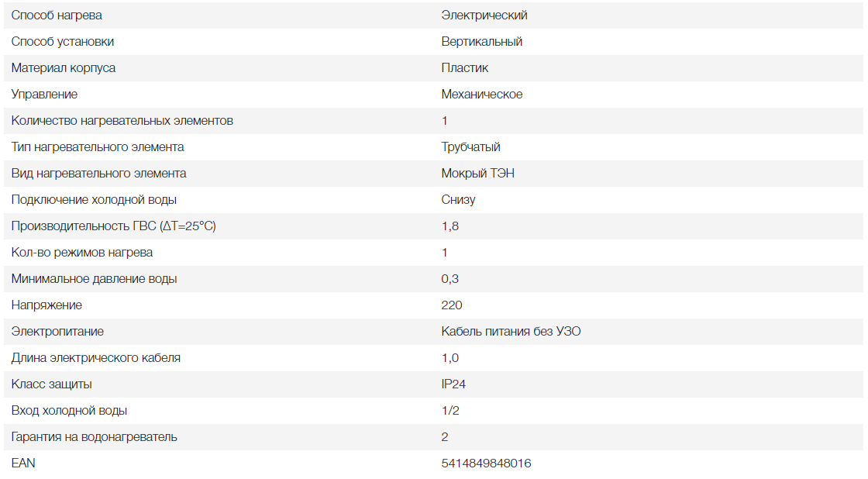
Task: Click the 'Материал корпуса' label
Action: click(64, 68)
